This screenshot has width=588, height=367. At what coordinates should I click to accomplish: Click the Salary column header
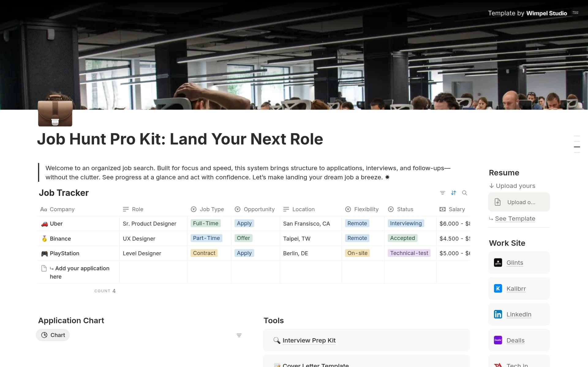click(456, 209)
